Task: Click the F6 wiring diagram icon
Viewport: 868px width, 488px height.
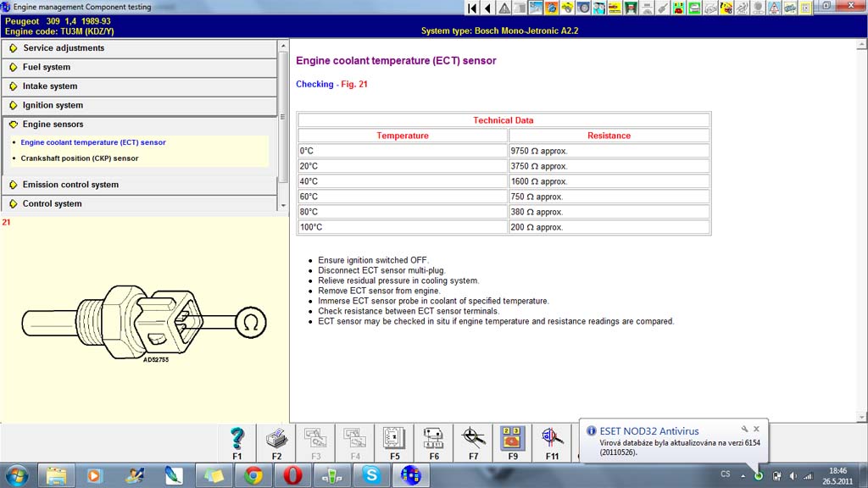Action: 433,438
